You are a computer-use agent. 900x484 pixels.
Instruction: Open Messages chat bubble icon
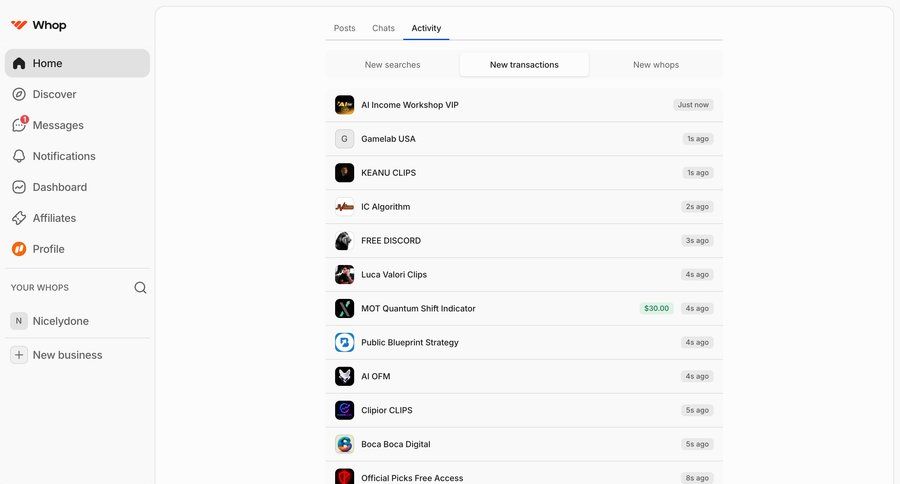coord(19,125)
